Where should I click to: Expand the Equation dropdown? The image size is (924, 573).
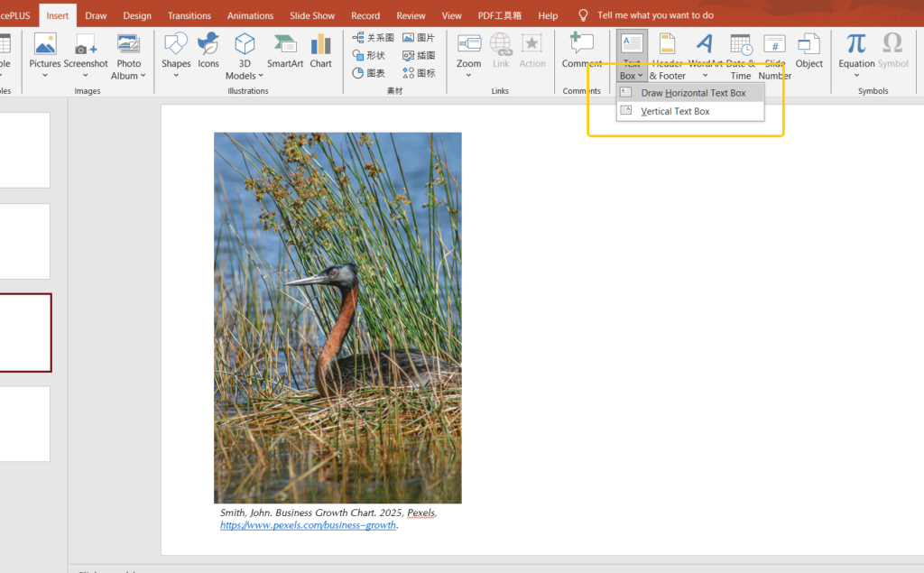856,76
